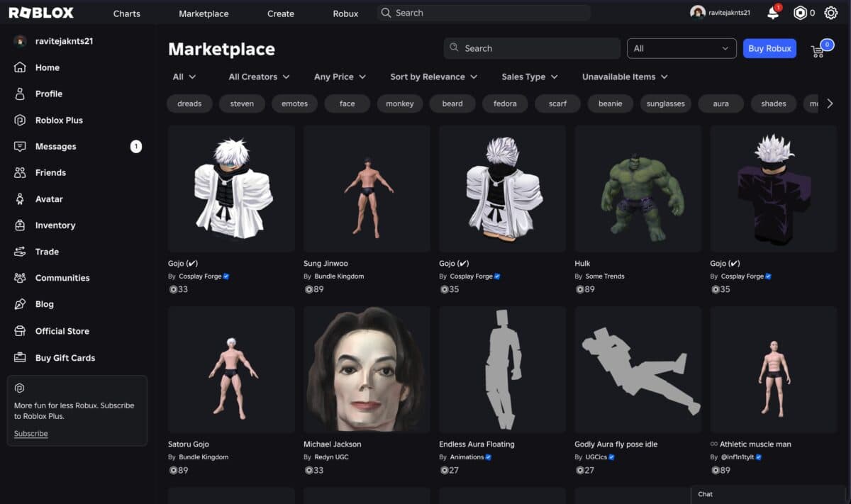Open the Robux tab in header

tap(345, 13)
